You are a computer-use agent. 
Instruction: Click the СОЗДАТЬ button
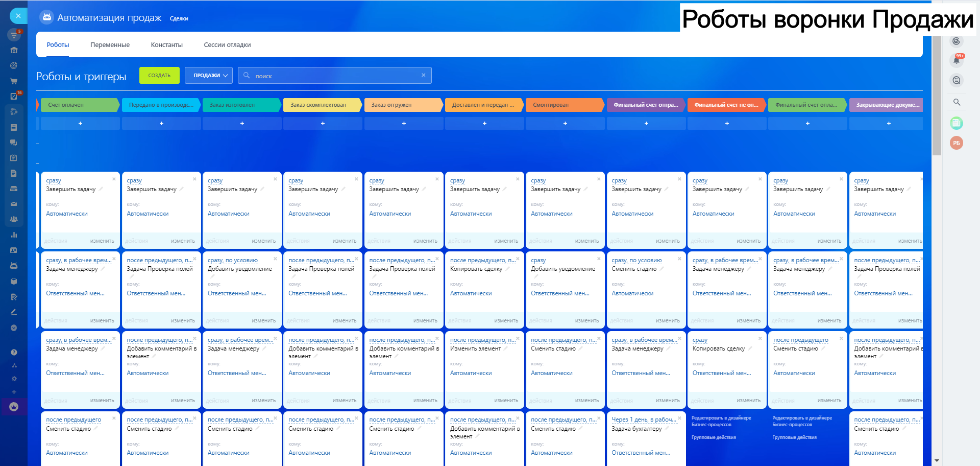159,75
